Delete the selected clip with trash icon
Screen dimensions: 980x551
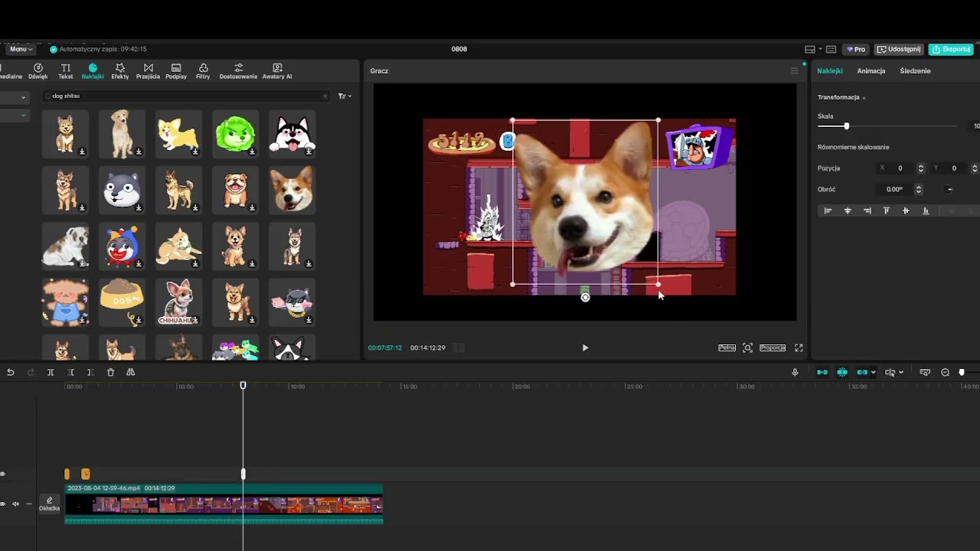tap(110, 373)
